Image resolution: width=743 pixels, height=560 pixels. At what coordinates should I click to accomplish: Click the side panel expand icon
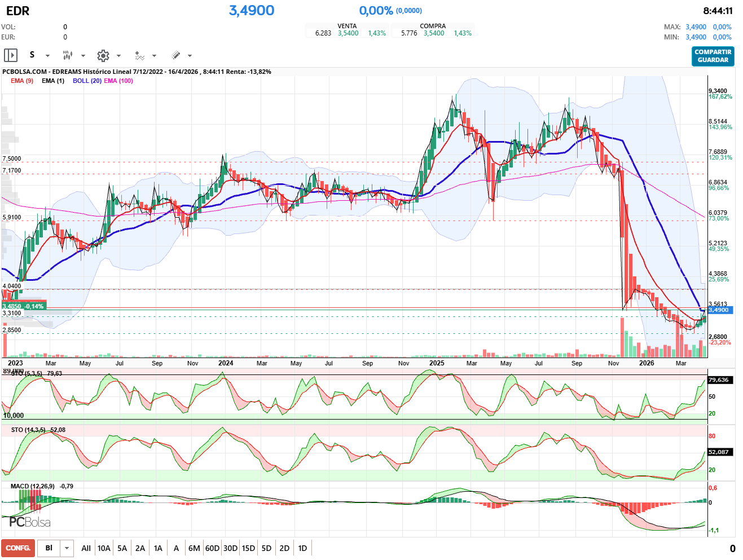(x=11, y=55)
